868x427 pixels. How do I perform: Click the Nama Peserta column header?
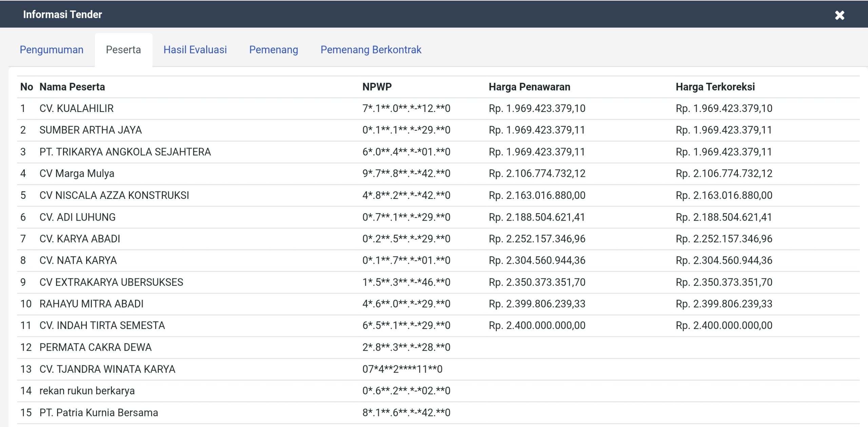click(72, 87)
